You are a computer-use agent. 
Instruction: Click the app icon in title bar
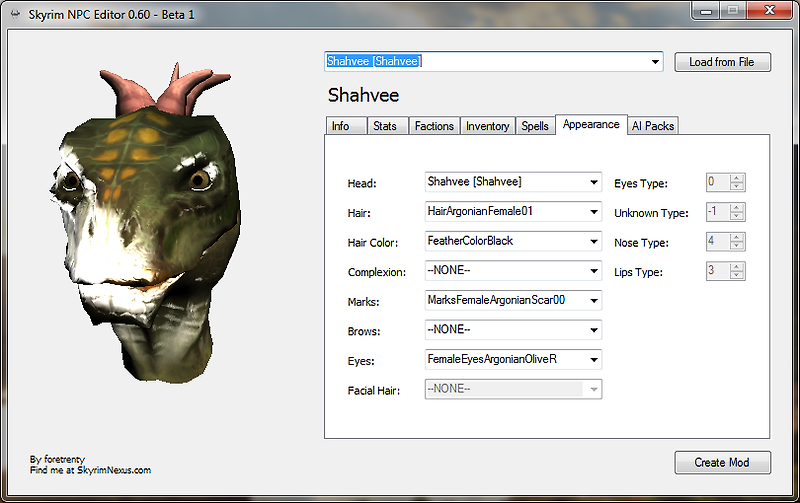(15, 14)
